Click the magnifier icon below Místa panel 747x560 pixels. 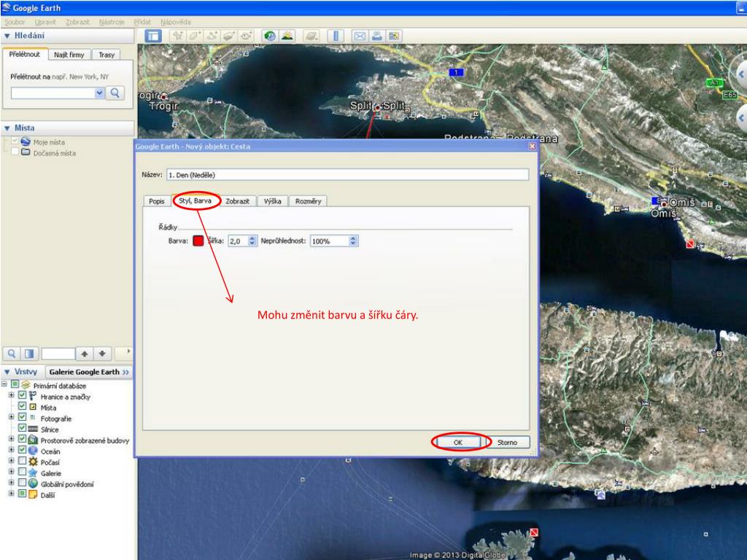tap(12, 354)
